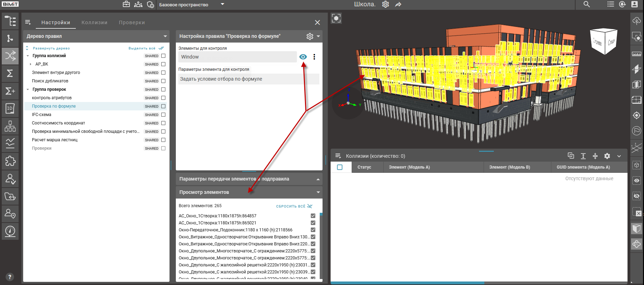Check the box for 'Проверка по формуле' rule
This screenshot has height=285, width=644.
(x=163, y=106)
